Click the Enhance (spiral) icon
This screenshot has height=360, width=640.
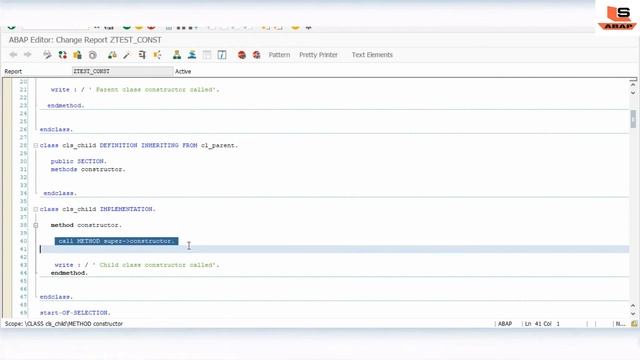[93, 55]
